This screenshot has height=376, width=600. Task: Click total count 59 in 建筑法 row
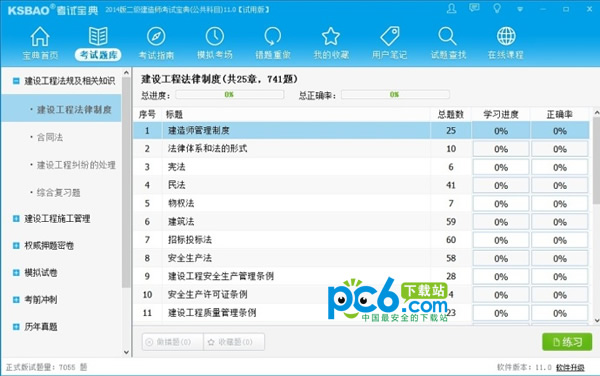pos(451,222)
